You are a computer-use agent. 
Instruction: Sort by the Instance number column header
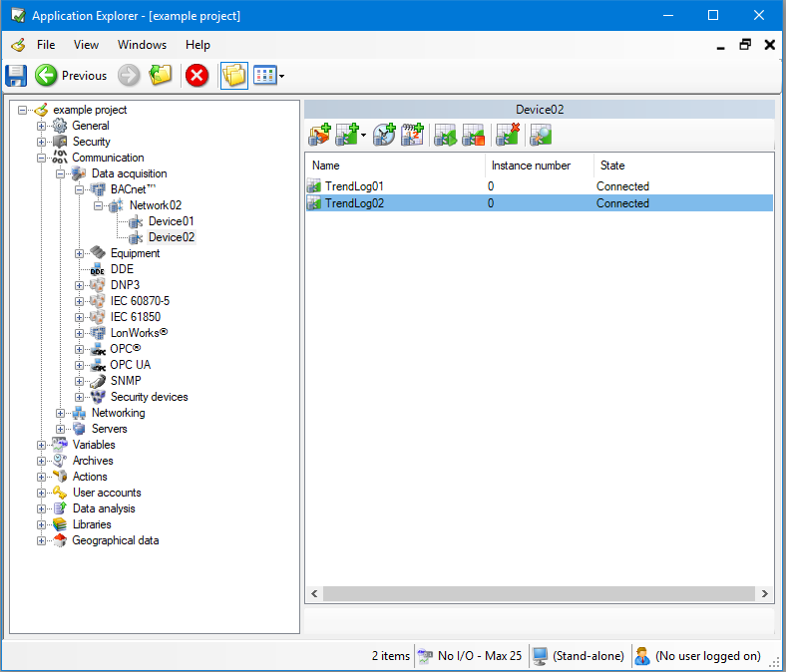(x=532, y=166)
